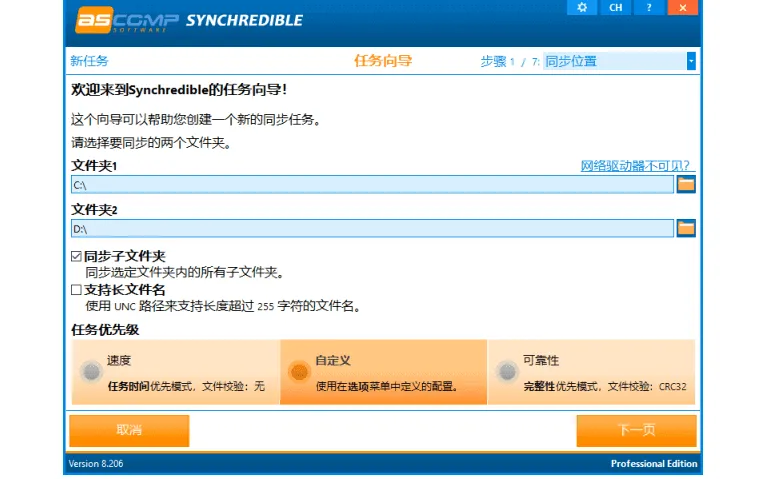Close the Synchredible window
Viewport: 765px width, 479px height.
683,7
